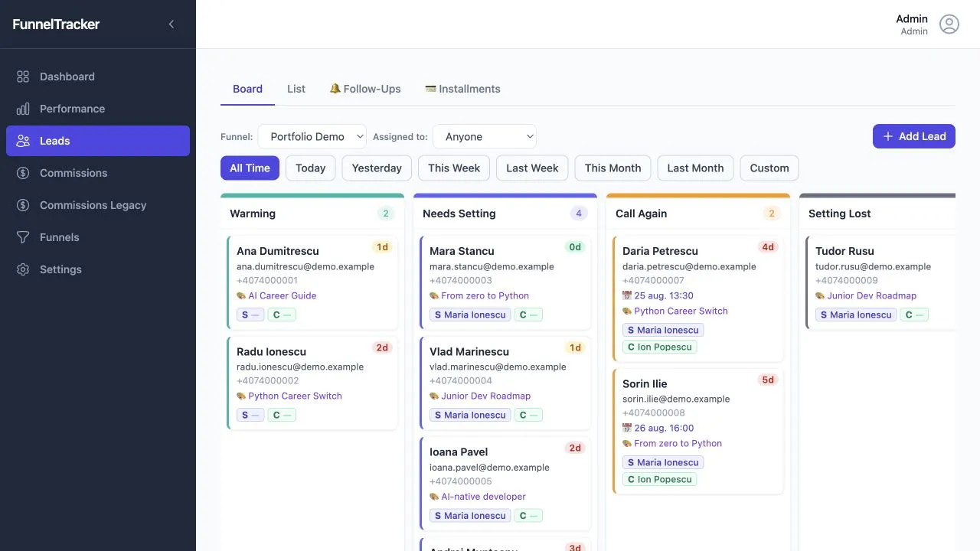Viewport: 980px width, 551px height.
Task: Open closer chip on Mara Stancu's card
Action: 528,315
